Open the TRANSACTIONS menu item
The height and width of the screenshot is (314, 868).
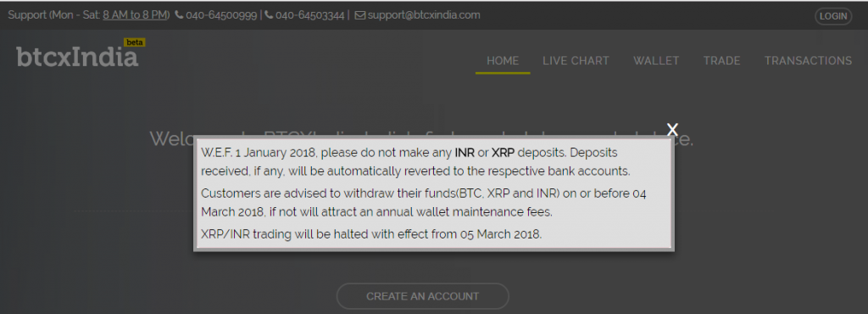808,61
